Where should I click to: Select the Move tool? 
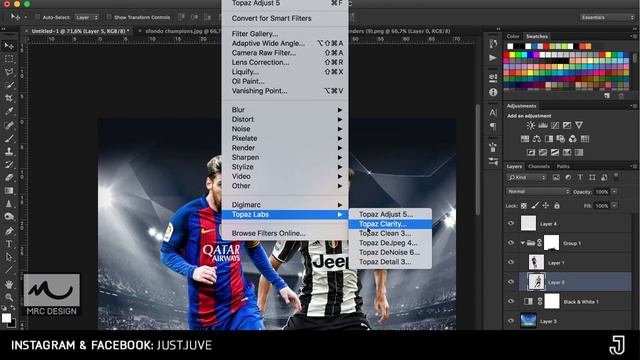9,46
